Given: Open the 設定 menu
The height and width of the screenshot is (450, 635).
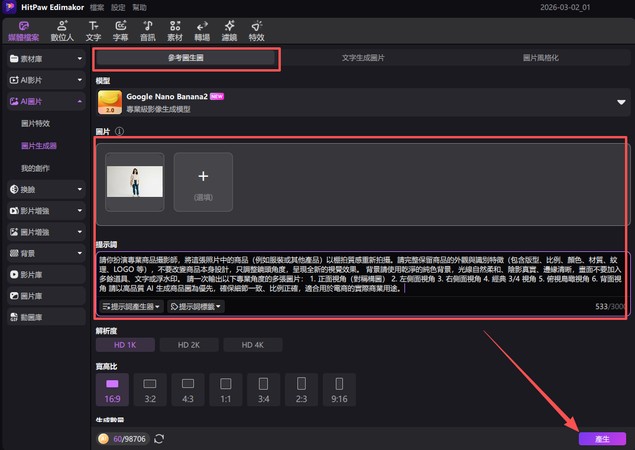Looking at the screenshot, I should pyautogui.click(x=118, y=7).
